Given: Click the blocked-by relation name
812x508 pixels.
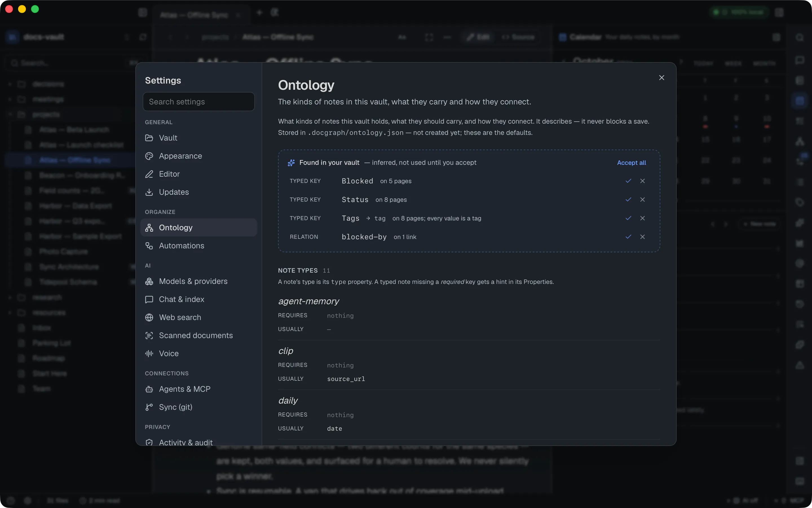Looking at the screenshot, I should coord(364,237).
